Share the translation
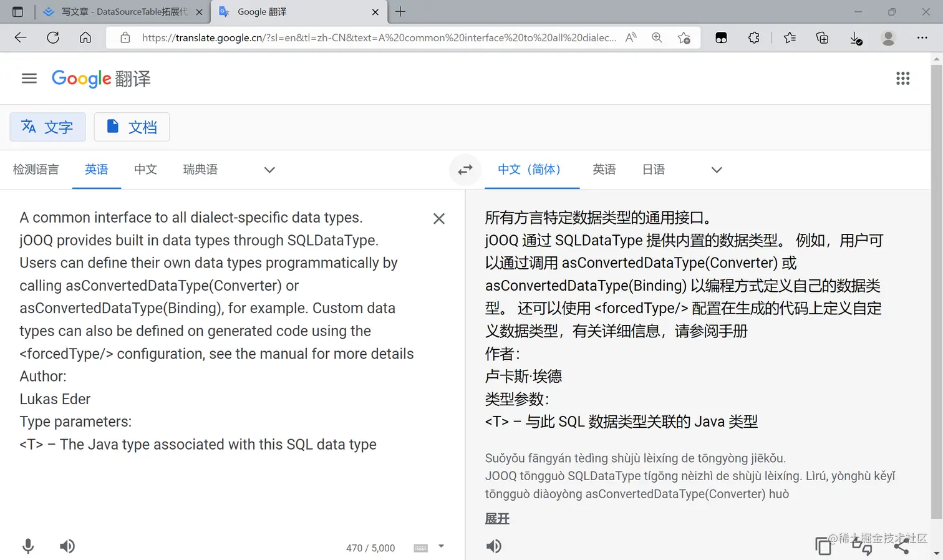This screenshot has height=560, width=943. coord(901,546)
